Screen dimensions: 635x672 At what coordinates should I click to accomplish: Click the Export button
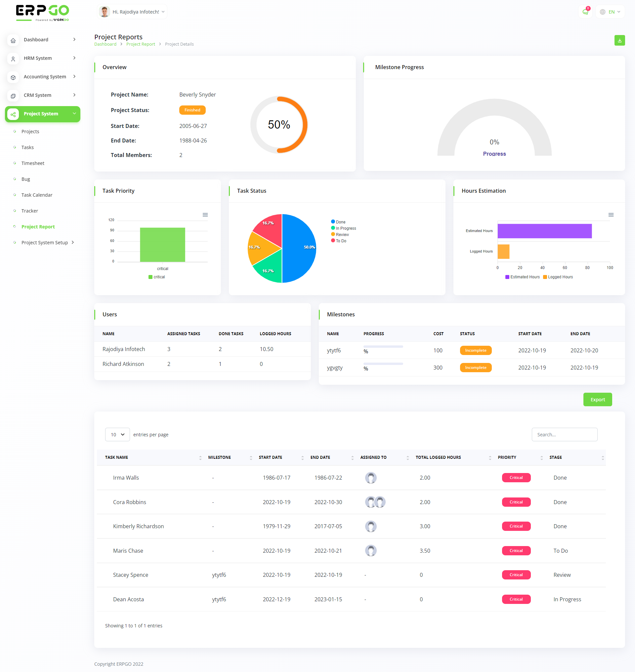[x=598, y=400]
